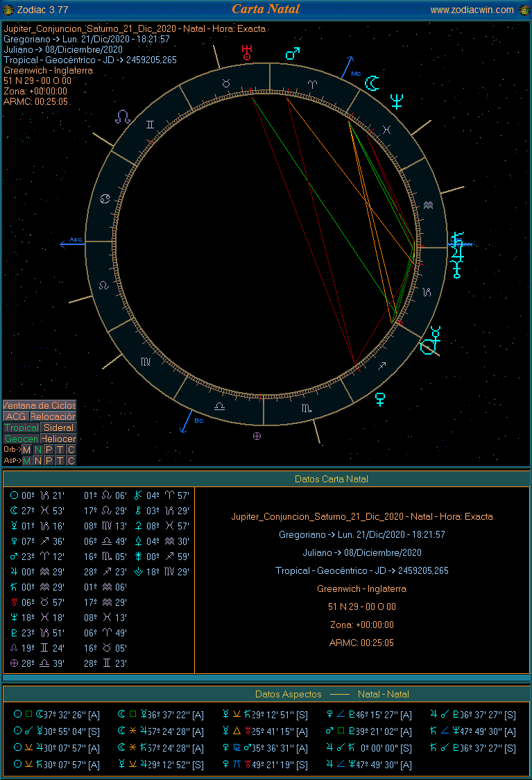Click the Pisces sign in the zodiac ring
532x780 pixels.
(386, 130)
